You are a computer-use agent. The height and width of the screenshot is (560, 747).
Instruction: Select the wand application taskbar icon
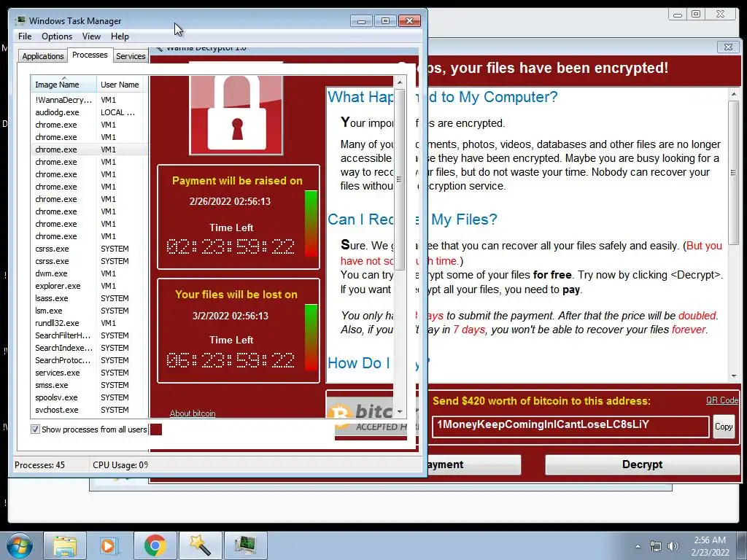coord(200,545)
